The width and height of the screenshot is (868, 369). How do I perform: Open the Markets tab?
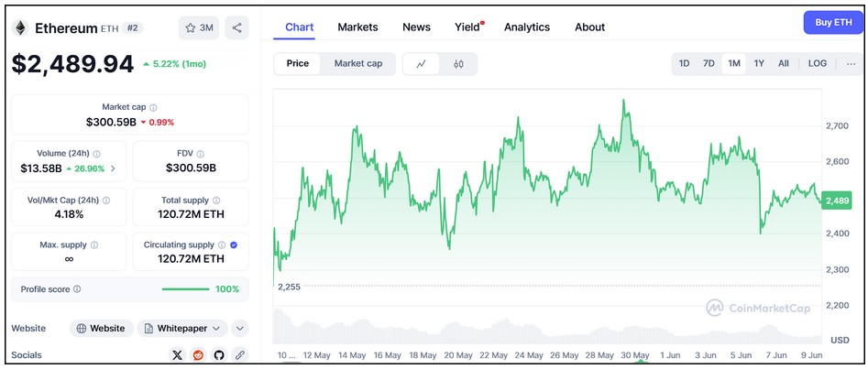357,27
